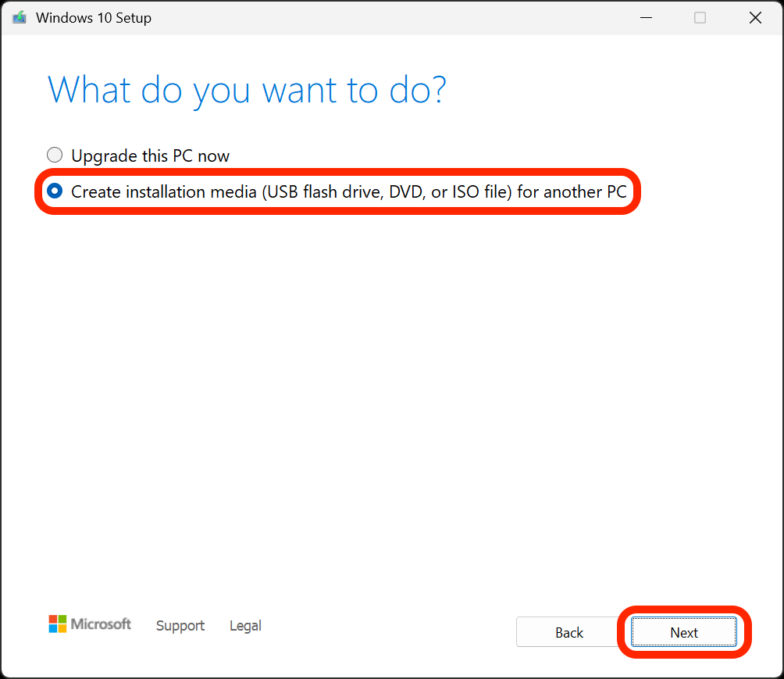The height and width of the screenshot is (679, 784).
Task: Click the Back button
Action: pyautogui.click(x=568, y=632)
